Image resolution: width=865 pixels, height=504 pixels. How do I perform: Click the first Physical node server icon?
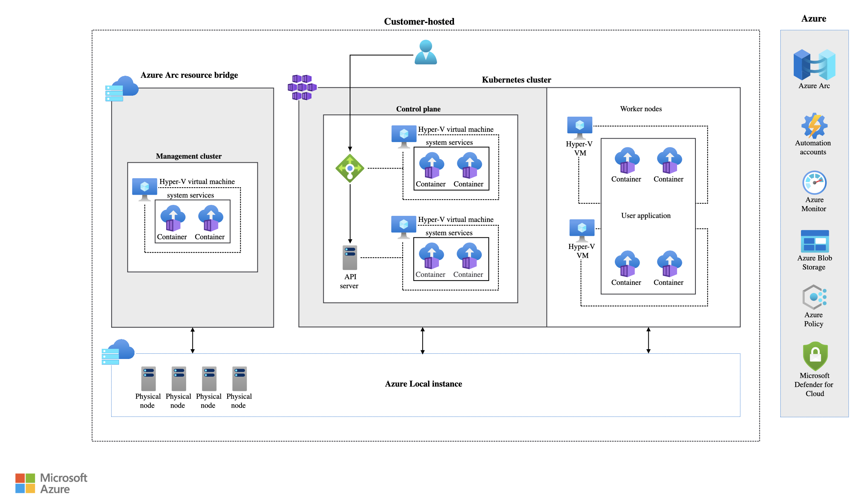pos(148,379)
